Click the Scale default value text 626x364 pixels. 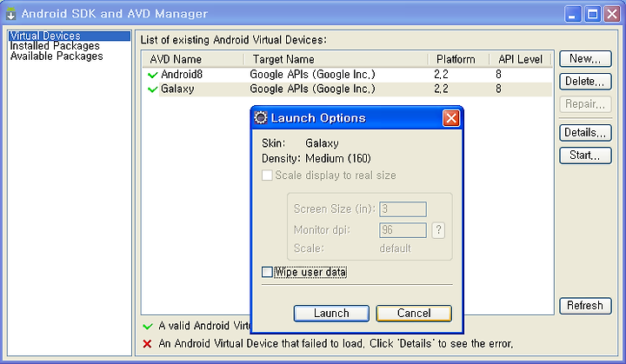(396, 248)
